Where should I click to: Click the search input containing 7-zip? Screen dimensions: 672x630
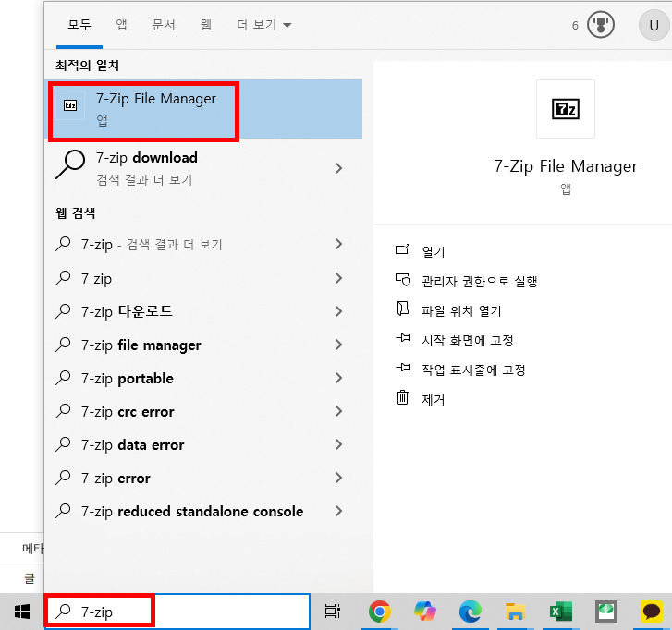click(177, 612)
